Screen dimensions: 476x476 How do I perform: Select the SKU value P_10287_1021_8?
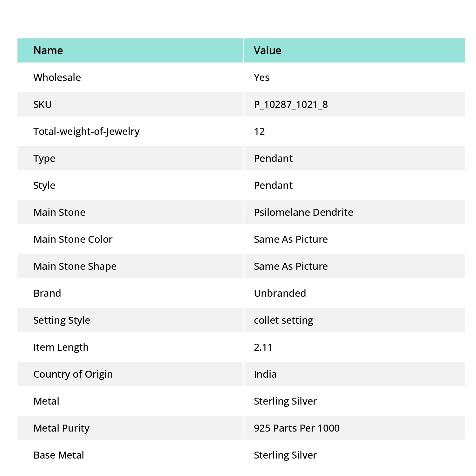click(x=291, y=104)
